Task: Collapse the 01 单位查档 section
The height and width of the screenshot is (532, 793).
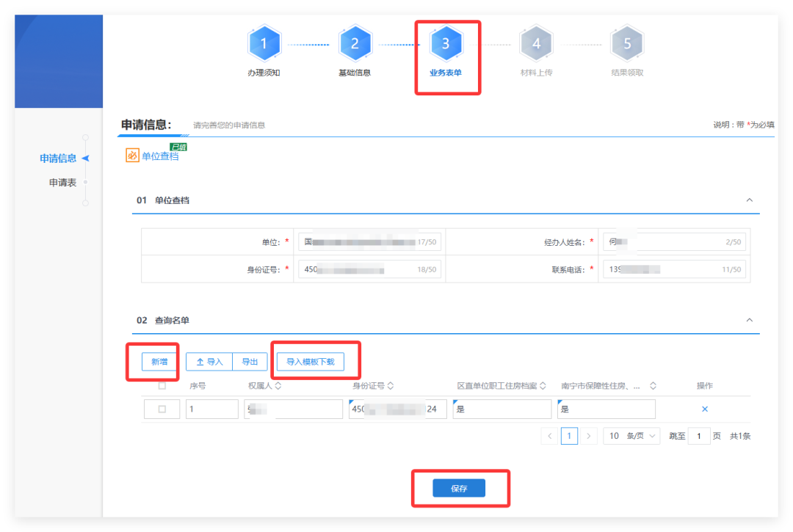Action: tap(749, 200)
